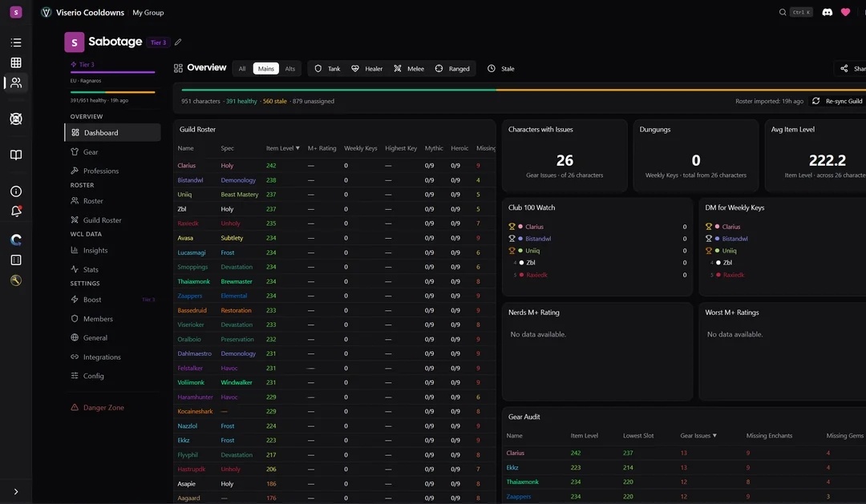Open the grid table icon in rail

pyautogui.click(x=16, y=62)
